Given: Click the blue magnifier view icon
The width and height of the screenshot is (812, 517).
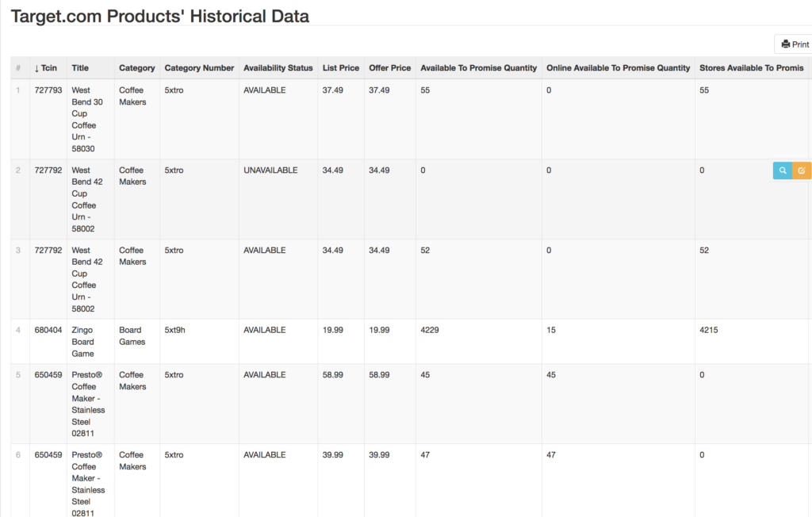Looking at the screenshot, I should [782, 170].
